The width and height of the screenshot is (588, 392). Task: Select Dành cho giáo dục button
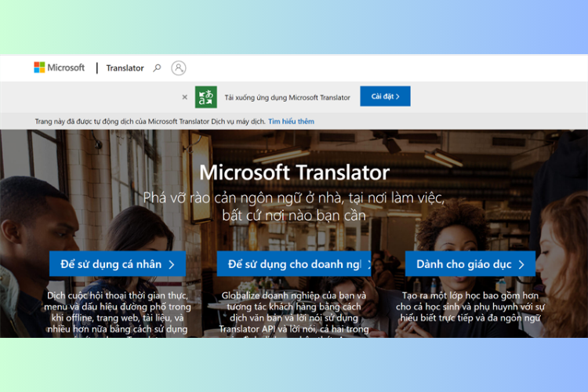coord(470,264)
